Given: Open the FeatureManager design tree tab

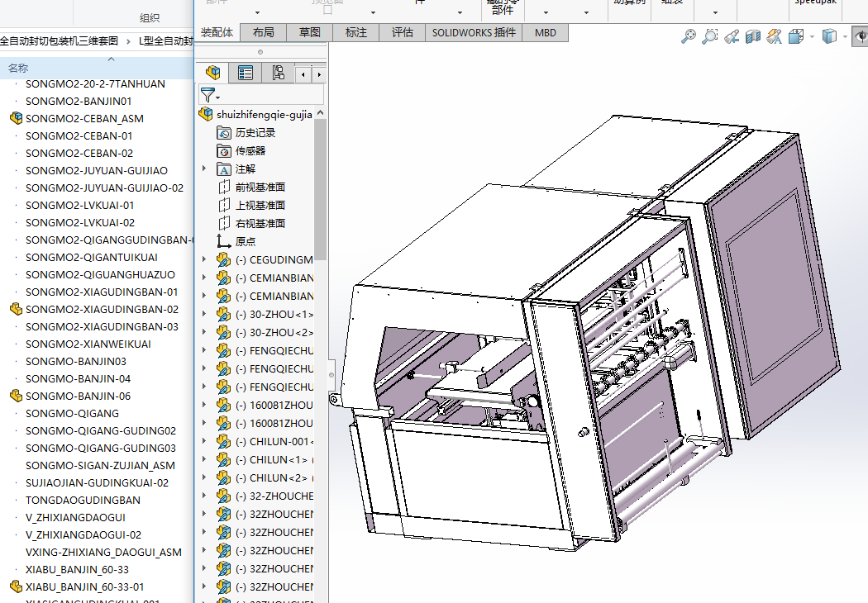Looking at the screenshot, I should point(213,73).
